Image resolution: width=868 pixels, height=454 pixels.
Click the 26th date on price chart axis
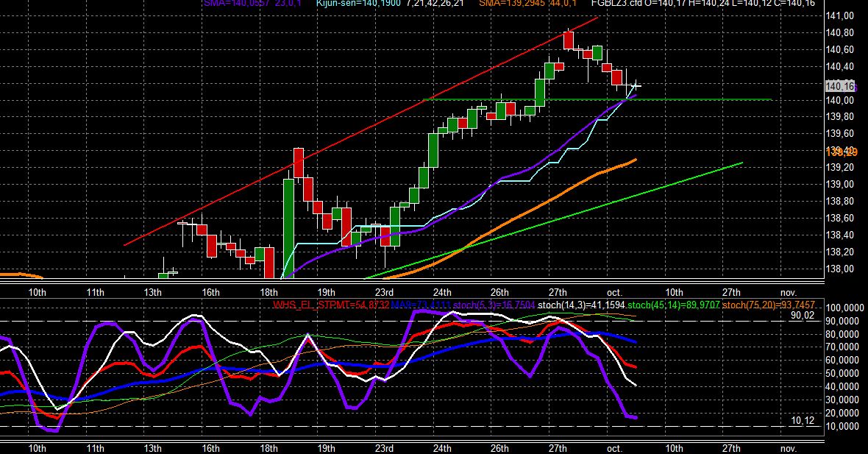499,292
